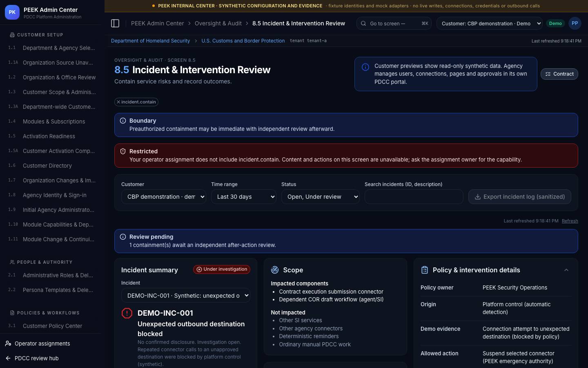
Task: Click the customer preview info icon
Action: (365, 67)
